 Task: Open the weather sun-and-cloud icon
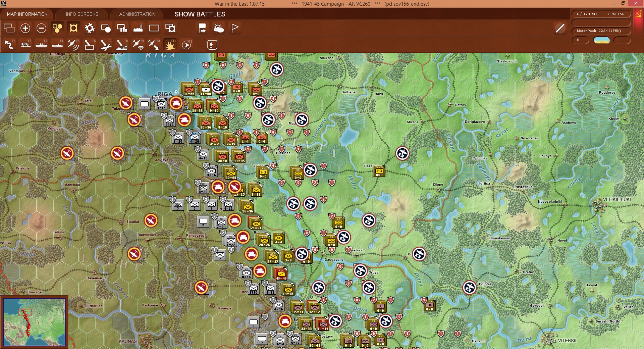[219, 28]
